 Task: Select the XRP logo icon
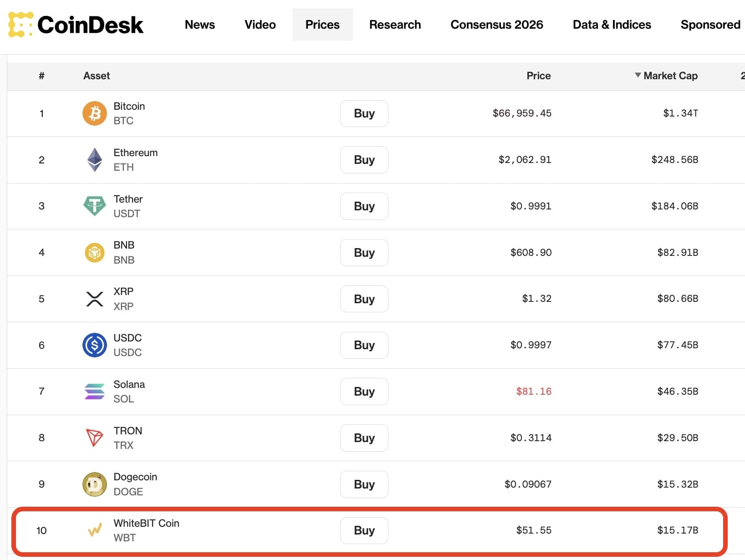tap(94, 299)
